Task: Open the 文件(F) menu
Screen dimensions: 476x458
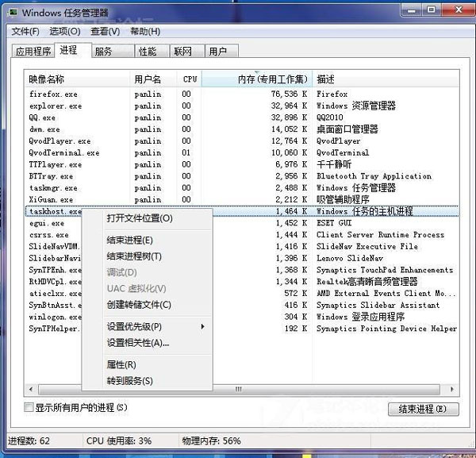Action: click(25, 32)
